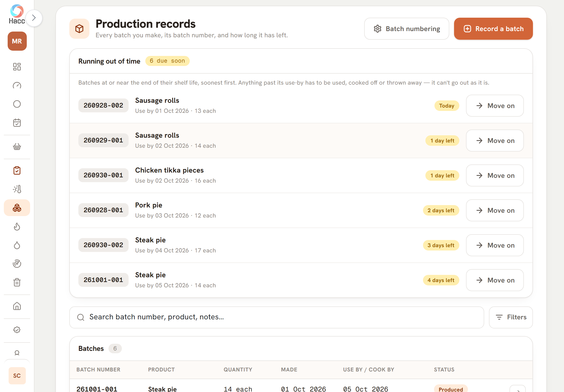564x392 pixels.
Task: Click the BATCH NUMBER column header
Action: tap(98, 369)
